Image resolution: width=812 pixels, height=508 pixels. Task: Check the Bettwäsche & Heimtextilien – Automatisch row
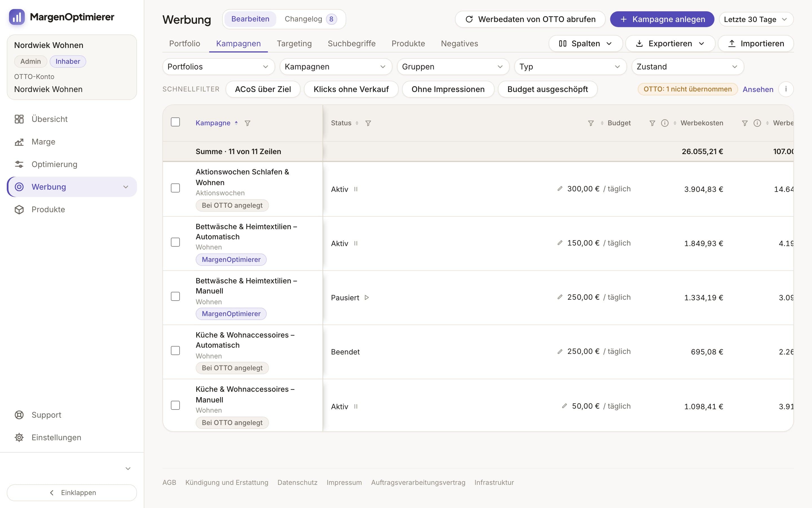175,242
